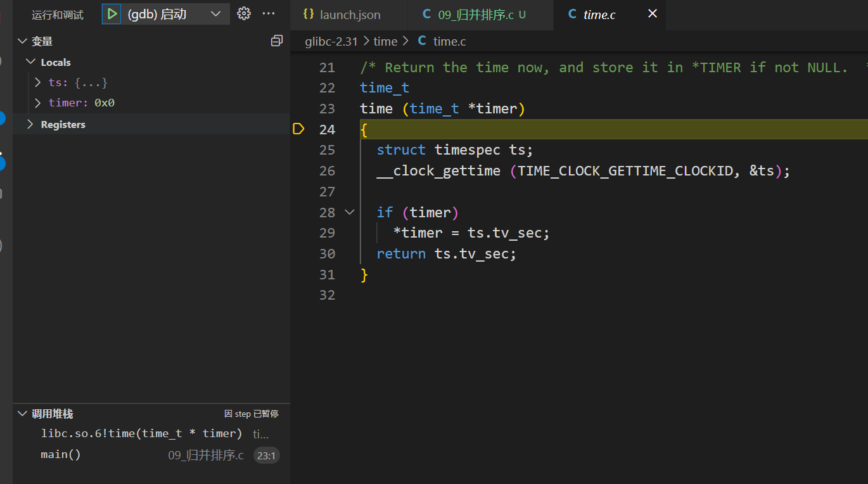Expand the timer variable
The width and height of the screenshot is (868, 484).
pos(38,103)
